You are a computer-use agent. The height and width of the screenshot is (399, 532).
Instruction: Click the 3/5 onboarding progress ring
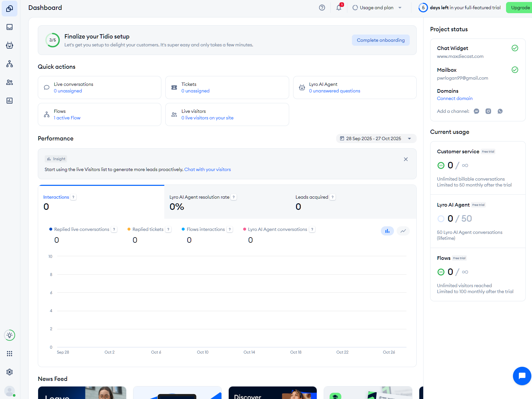(x=52, y=40)
